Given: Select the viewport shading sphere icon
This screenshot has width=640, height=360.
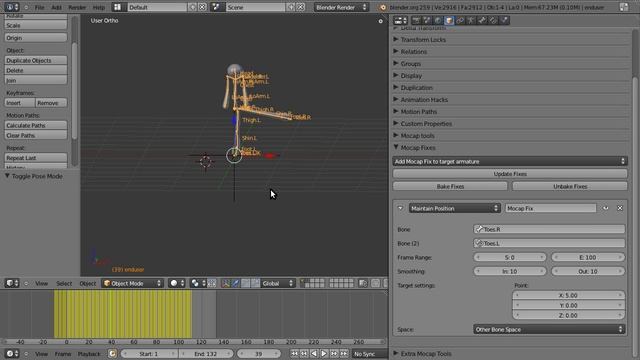Looking at the screenshot, I should [177, 283].
